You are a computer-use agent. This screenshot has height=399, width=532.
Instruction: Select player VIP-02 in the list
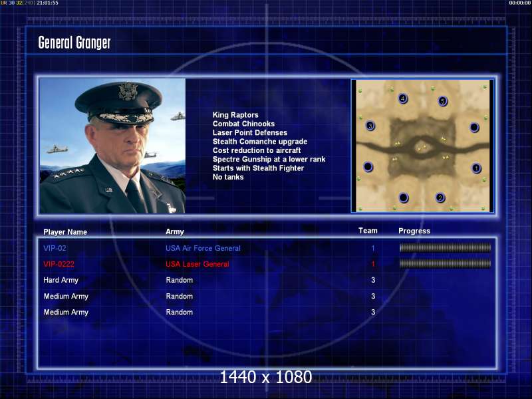pyautogui.click(x=55, y=248)
